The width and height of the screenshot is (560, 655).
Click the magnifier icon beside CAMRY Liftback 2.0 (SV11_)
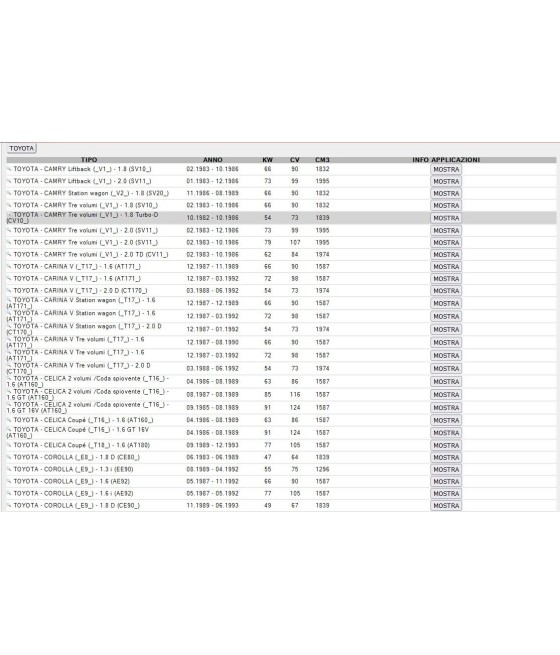pos(9,181)
